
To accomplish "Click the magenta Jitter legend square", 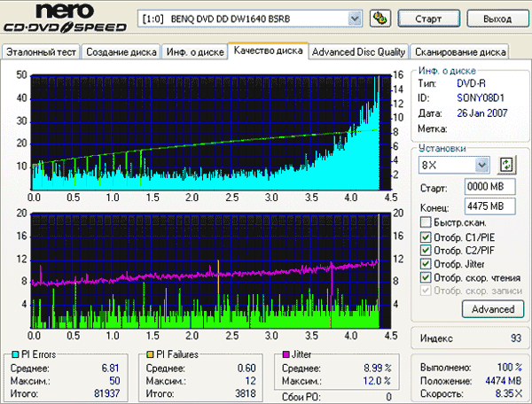I will coord(286,354).
